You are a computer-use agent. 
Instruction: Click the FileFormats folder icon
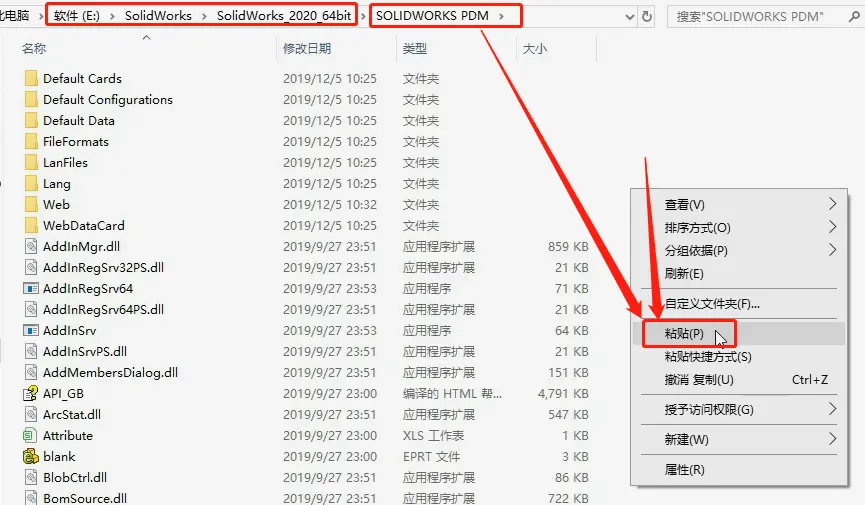coord(31,141)
